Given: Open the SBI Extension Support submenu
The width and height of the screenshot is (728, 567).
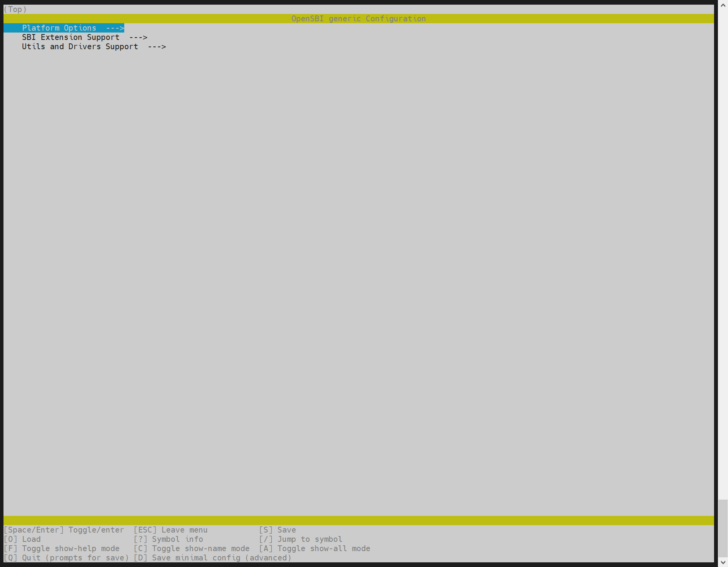Looking at the screenshot, I should [70, 37].
